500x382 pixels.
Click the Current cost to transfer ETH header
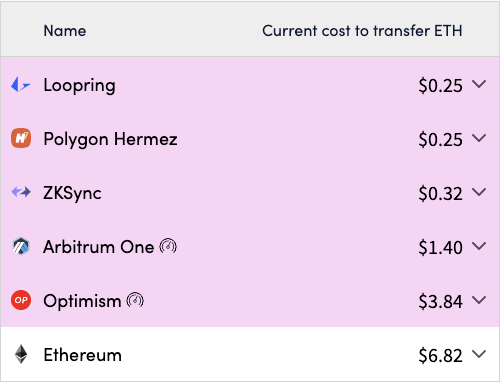coord(362,31)
